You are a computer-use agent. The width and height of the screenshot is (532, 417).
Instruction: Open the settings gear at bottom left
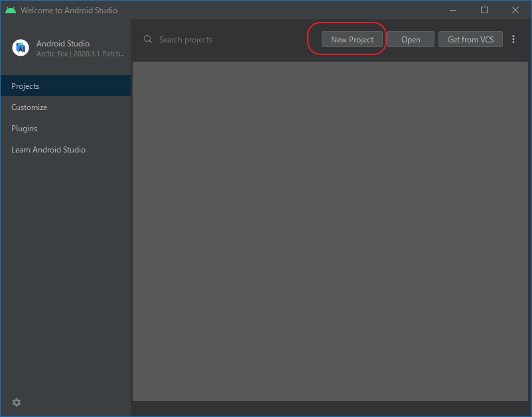[16, 402]
